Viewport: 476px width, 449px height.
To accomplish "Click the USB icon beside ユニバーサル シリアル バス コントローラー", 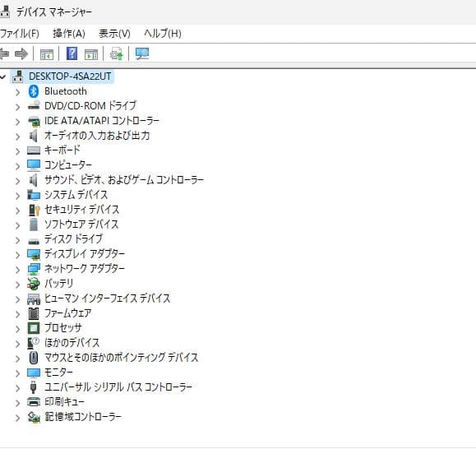I will 34,387.
